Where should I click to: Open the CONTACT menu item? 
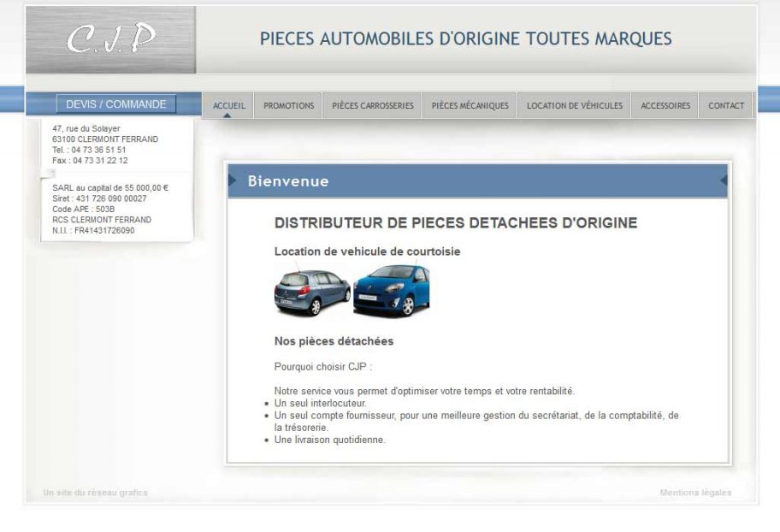(x=725, y=106)
